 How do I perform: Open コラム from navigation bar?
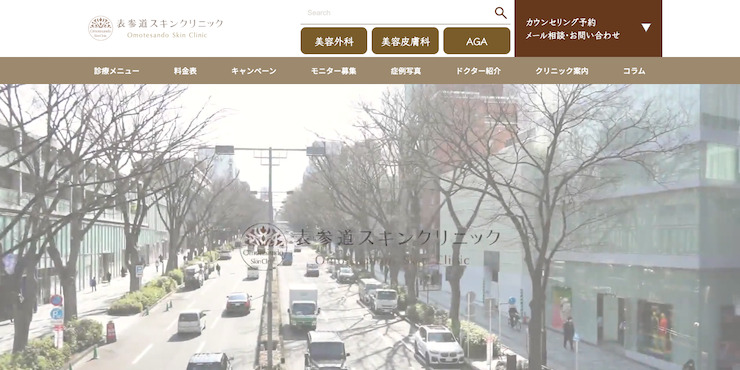634,71
